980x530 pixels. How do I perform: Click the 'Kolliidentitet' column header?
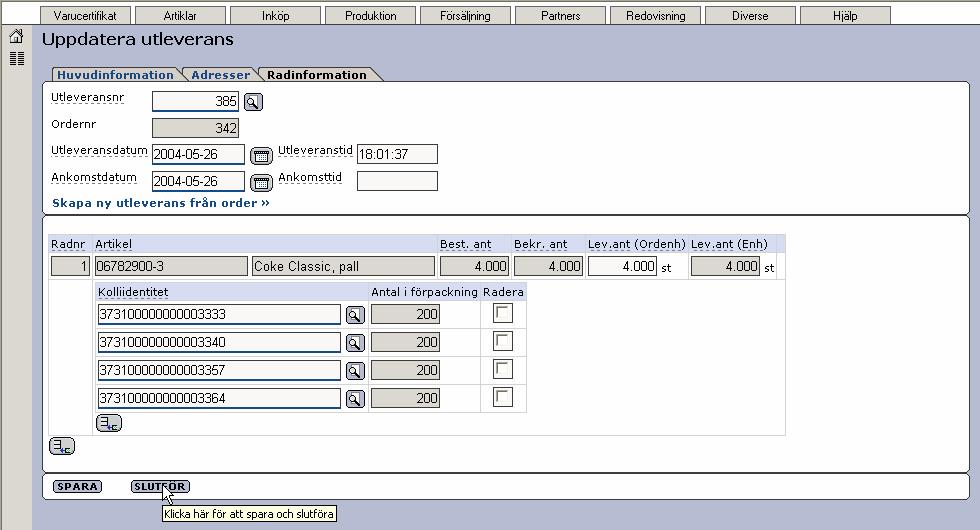(x=133, y=292)
